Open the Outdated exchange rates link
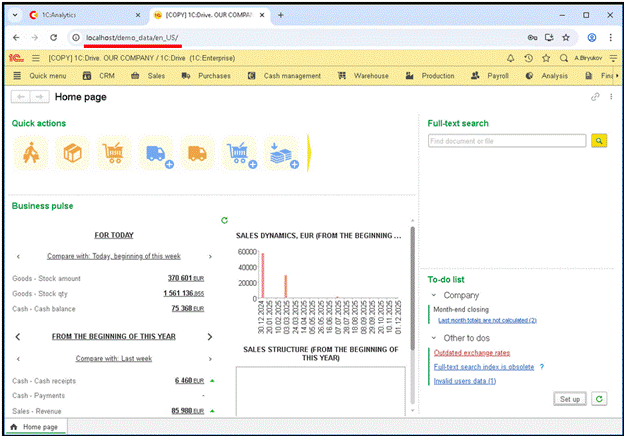The image size is (624, 436). click(472, 352)
